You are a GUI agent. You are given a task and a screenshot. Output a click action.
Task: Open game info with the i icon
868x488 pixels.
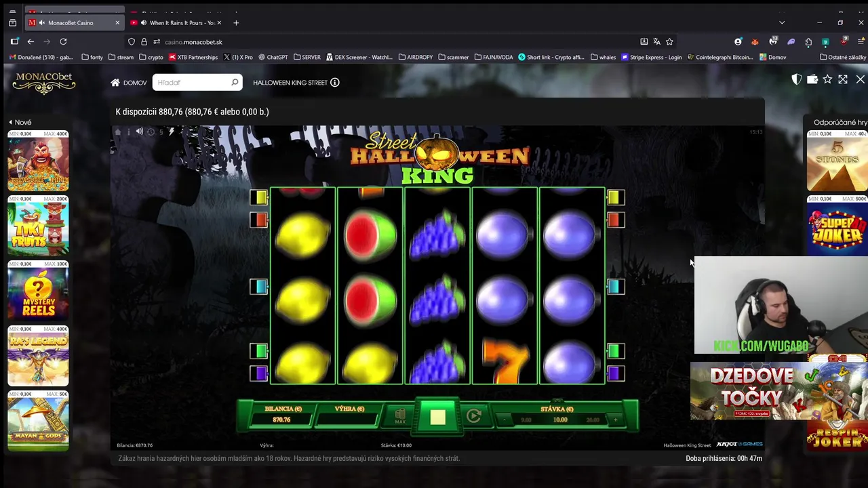tap(129, 131)
